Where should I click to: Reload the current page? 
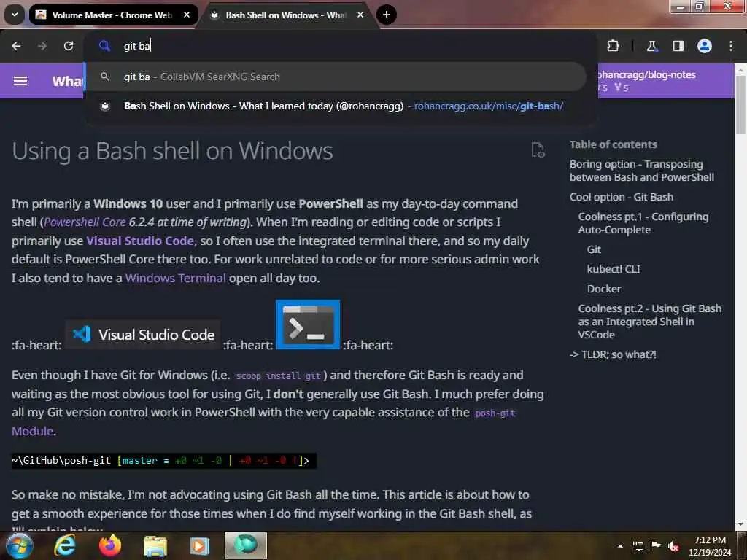pyautogui.click(x=69, y=46)
